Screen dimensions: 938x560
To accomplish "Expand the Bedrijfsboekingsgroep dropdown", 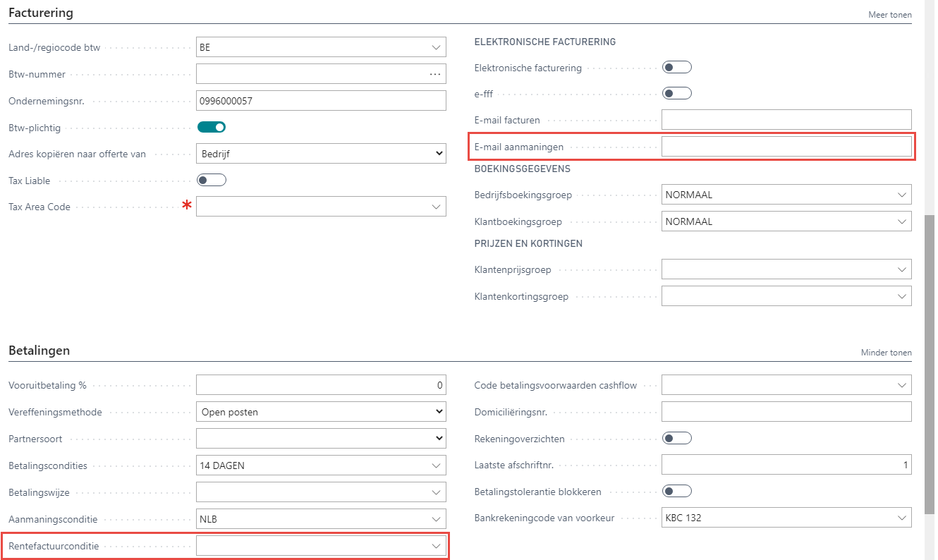I will (x=901, y=195).
